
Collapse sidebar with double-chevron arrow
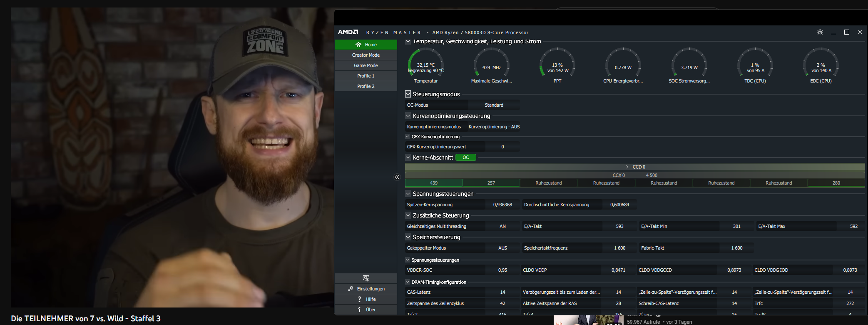click(397, 177)
